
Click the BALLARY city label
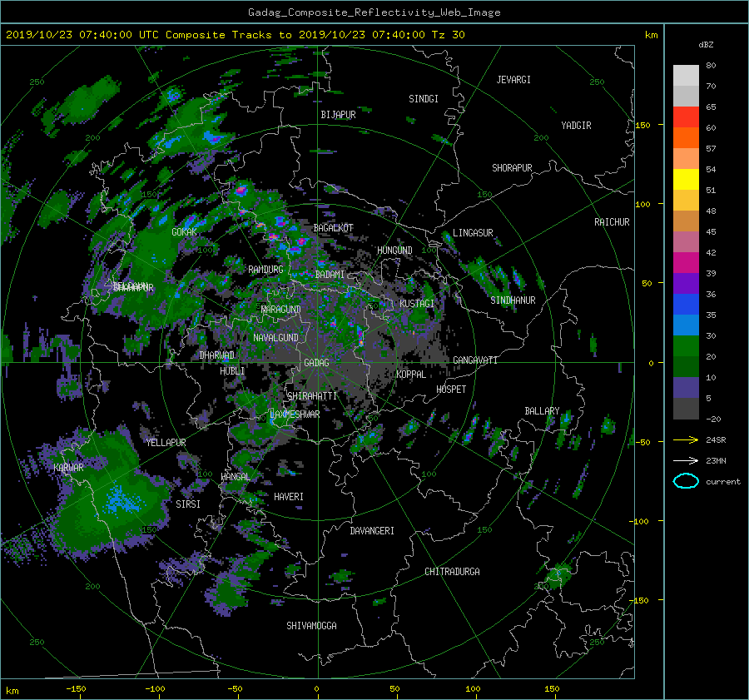542,411
